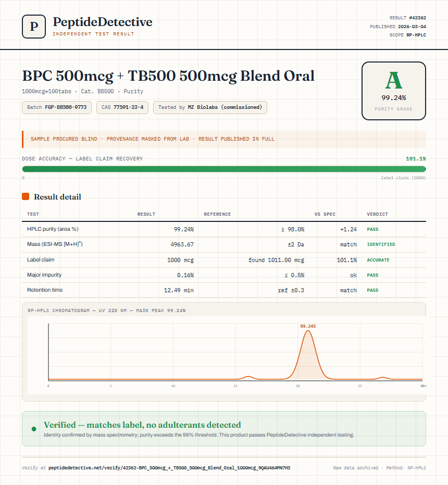Screen dimensions: 448x485
Task: Click the ACCURATE verdict label
Action: pos(378,260)
